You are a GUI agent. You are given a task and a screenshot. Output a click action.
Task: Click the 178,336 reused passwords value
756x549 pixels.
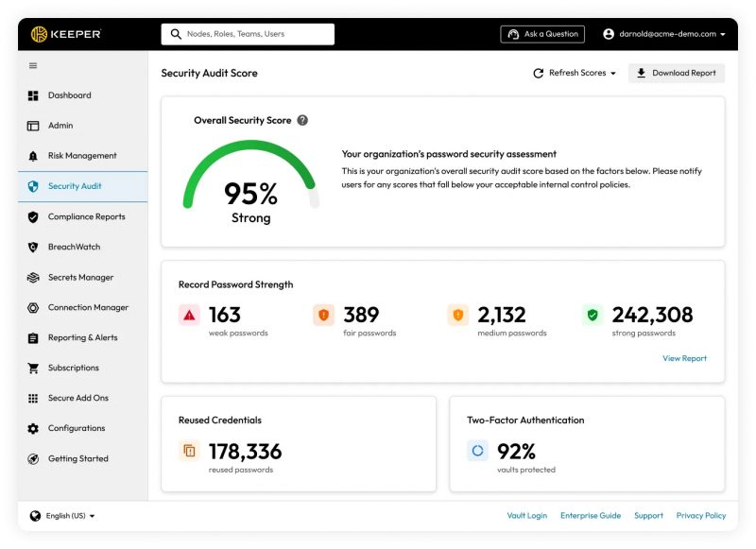point(245,452)
